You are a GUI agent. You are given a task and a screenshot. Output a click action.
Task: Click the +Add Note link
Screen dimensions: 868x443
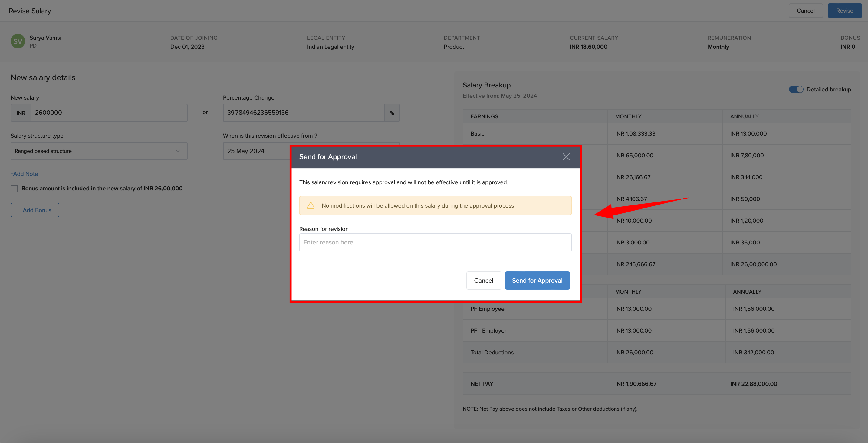tap(24, 174)
